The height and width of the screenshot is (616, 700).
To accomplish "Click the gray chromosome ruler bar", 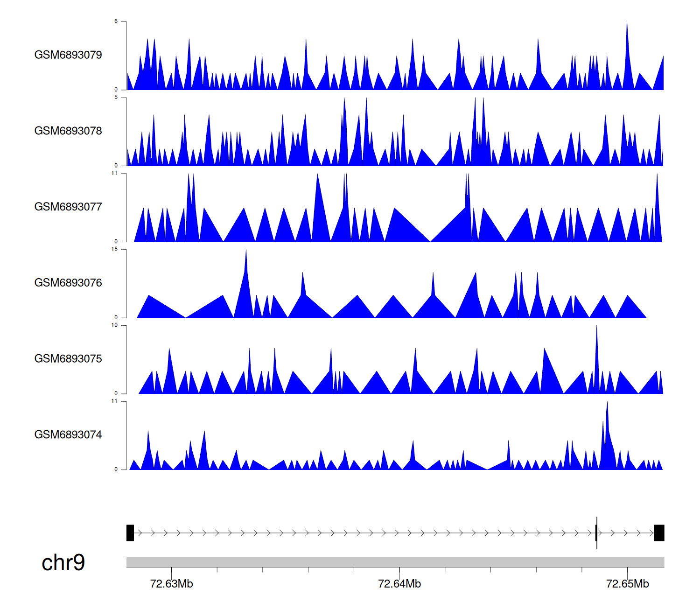I will [x=395, y=562].
